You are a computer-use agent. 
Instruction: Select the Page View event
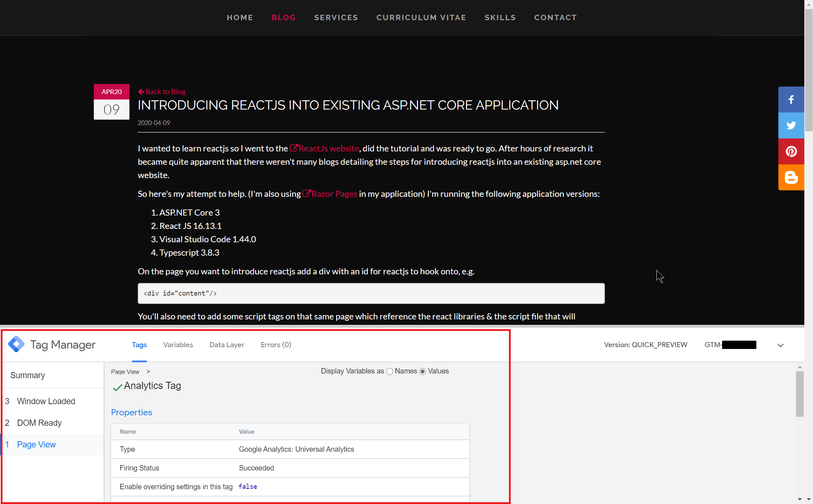coord(53,445)
